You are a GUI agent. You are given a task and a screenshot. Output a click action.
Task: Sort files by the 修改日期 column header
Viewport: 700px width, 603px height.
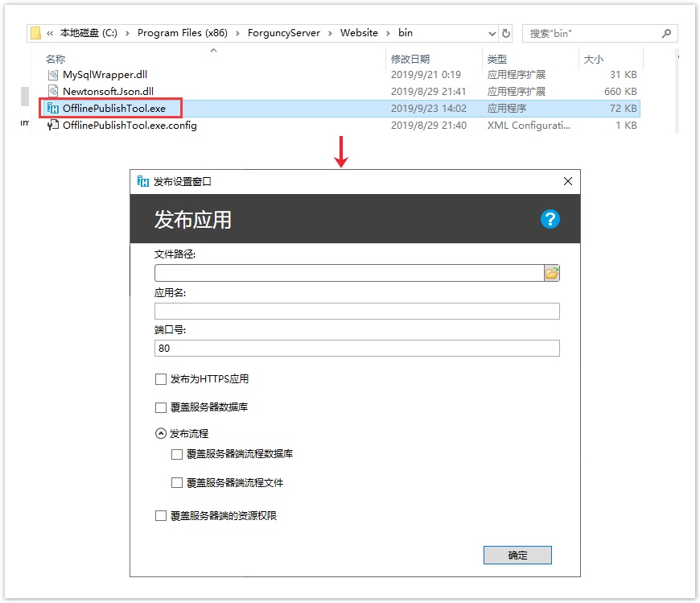(410, 59)
